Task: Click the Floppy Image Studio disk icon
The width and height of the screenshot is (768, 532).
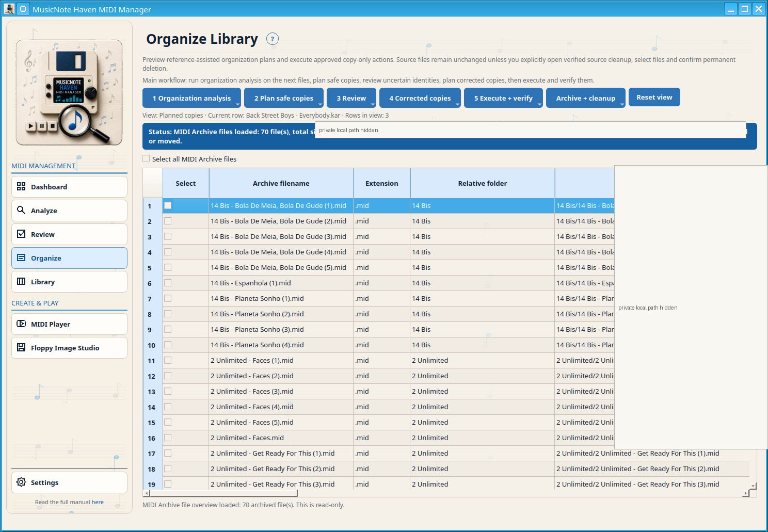Action: (21, 347)
